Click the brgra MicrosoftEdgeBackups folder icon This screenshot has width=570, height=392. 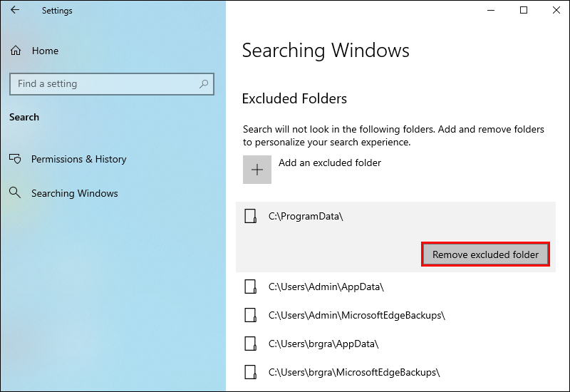click(x=250, y=372)
